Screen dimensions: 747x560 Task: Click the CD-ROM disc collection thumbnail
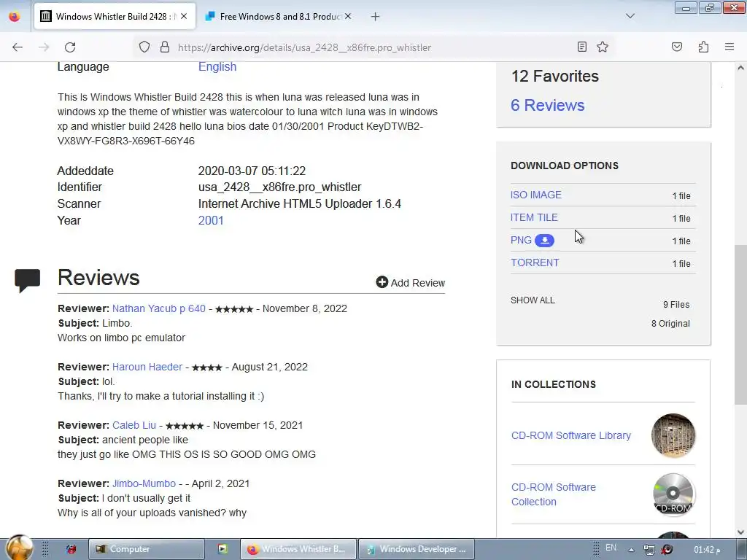[673, 494]
